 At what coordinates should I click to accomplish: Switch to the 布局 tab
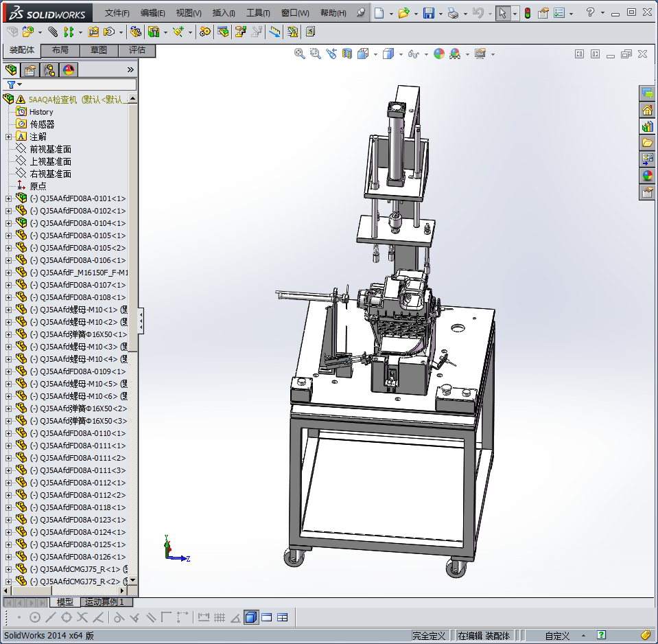pyautogui.click(x=60, y=50)
